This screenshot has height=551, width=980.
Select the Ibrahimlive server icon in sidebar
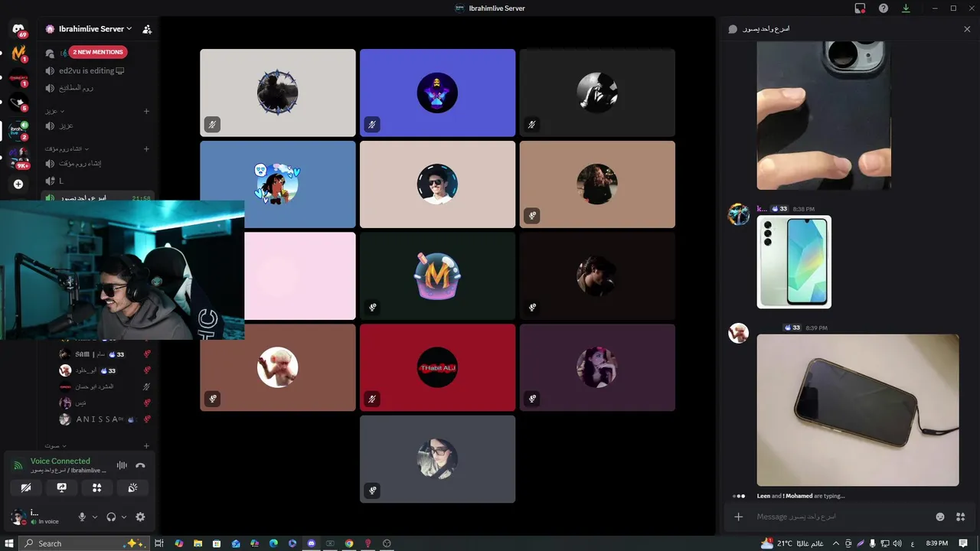[x=18, y=131]
